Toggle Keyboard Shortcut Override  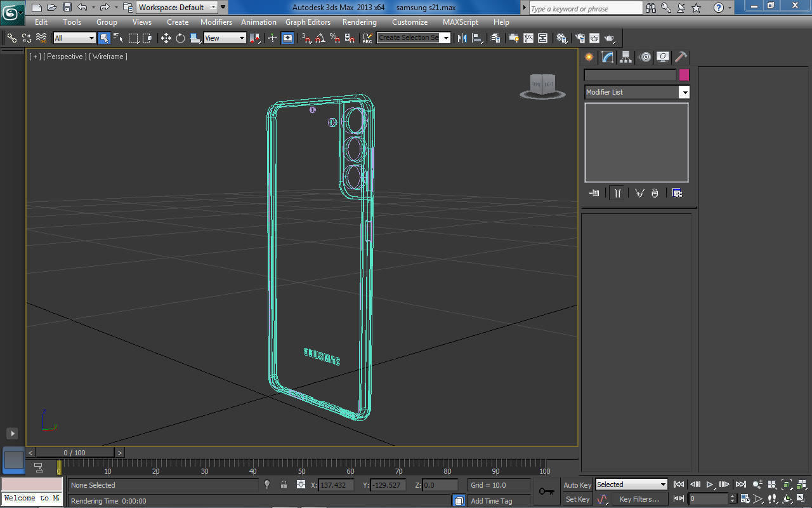tap(288, 38)
